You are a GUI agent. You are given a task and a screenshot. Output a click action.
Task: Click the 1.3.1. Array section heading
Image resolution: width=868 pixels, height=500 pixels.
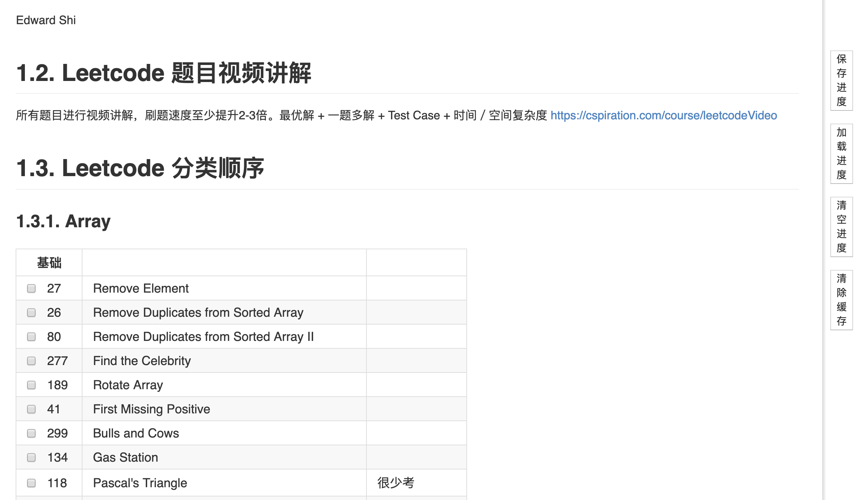[x=63, y=221]
